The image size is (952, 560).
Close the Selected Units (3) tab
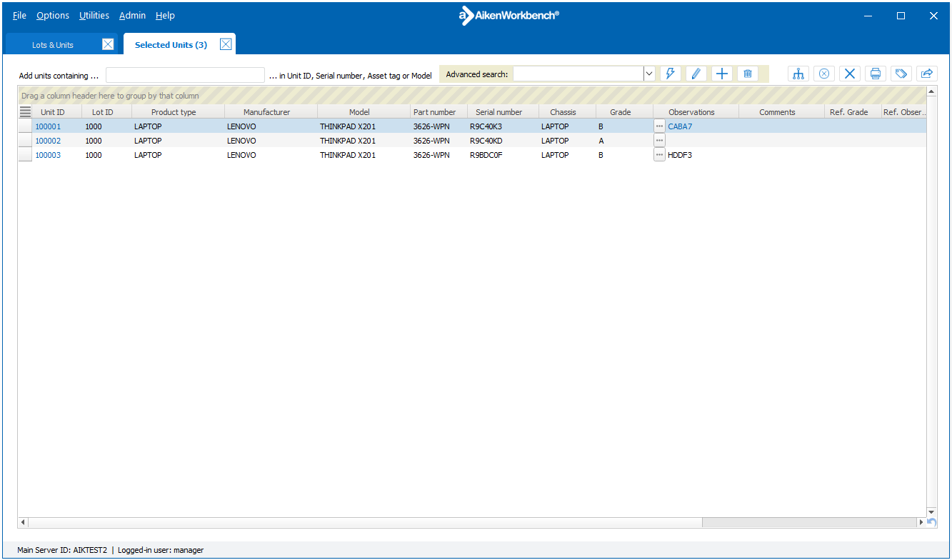[226, 44]
